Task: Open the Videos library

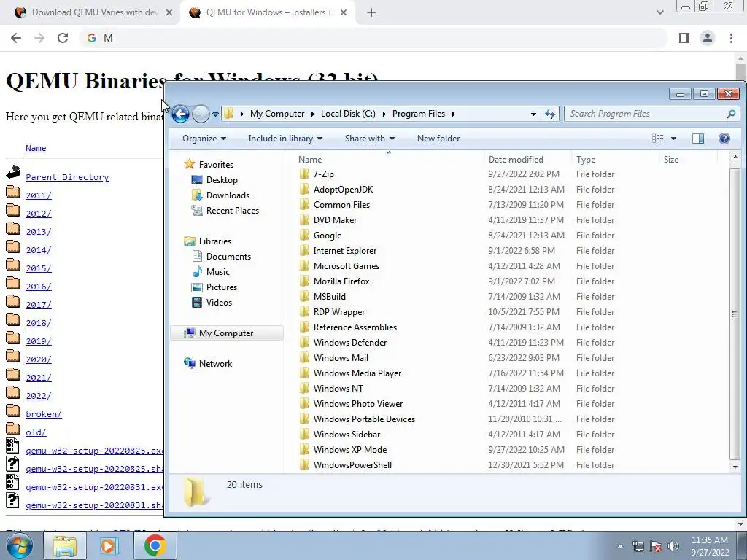Action: tap(219, 303)
